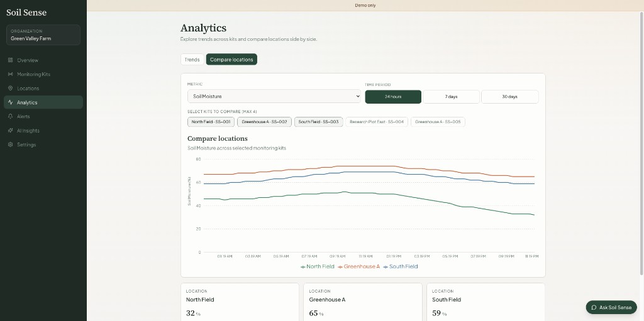Click the Overview grid icon in sidebar
Image resolution: width=644 pixels, height=321 pixels.
tap(10, 60)
